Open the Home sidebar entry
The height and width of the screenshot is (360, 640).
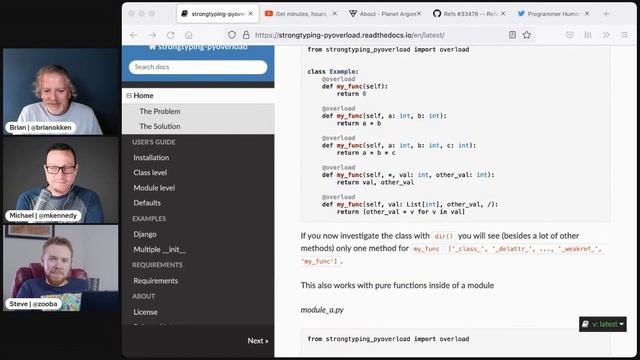tap(143, 96)
